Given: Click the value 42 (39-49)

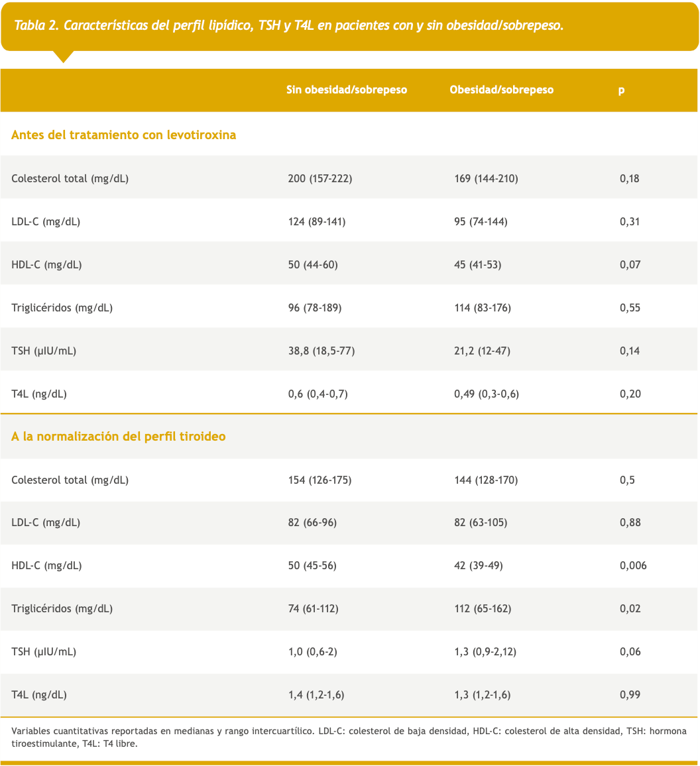Looking at the screenshot, I should click(x=479, y=565).
